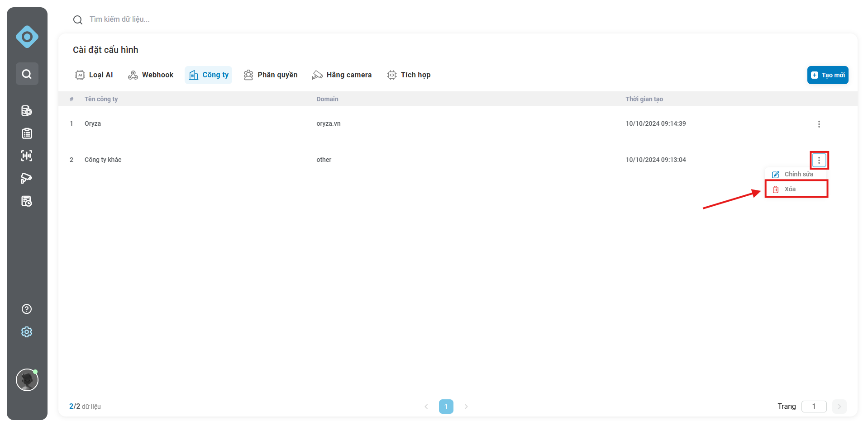Open the camera sidebar icon
This screenshot has height=426, width=868.
coord(27,179)
